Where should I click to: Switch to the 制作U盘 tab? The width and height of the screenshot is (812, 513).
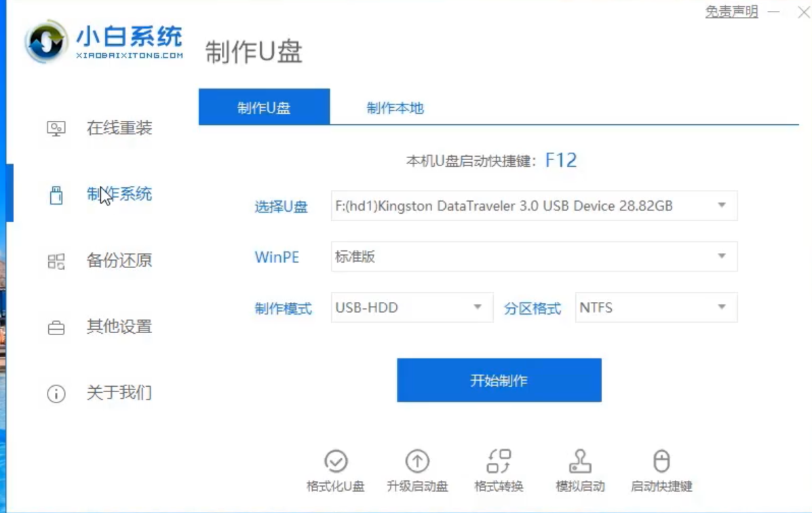263,107
